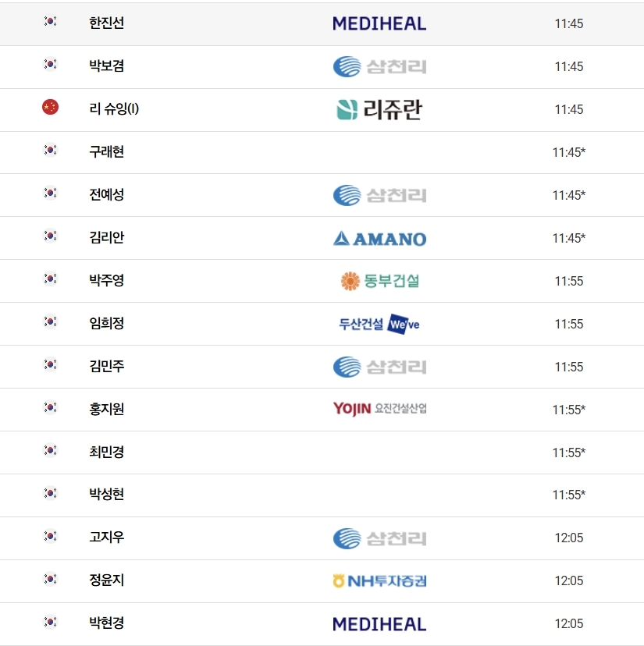Select the 12:05 tee time for 정윤지
This screenshot has height=646, width=644.
[x=568, y=580]
